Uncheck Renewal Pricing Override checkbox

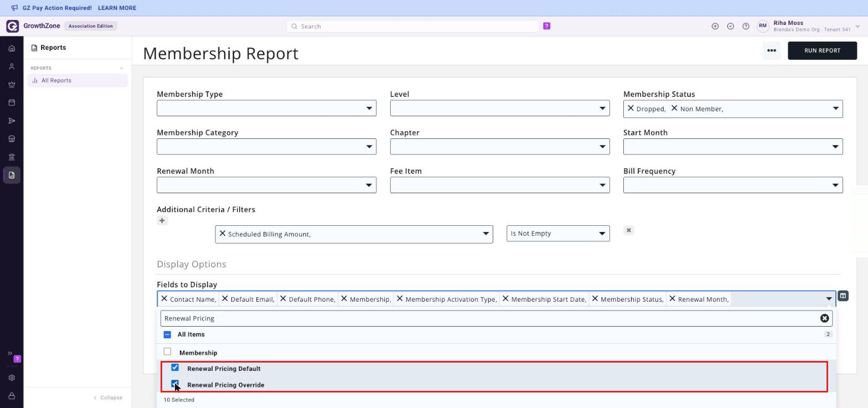pos(175,384)
